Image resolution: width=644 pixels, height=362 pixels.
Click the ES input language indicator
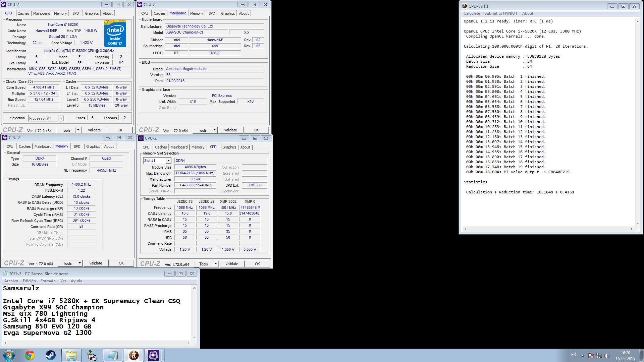click(574, 355)
